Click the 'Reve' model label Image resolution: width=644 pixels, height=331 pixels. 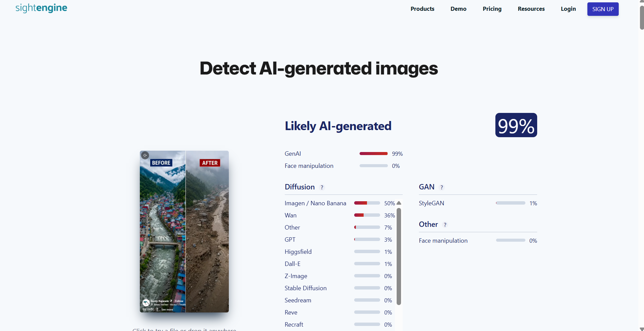(291, 312)
